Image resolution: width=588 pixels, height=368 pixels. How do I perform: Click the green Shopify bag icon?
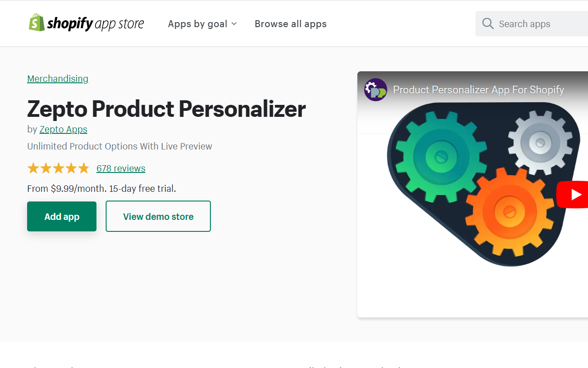[35, 22]
